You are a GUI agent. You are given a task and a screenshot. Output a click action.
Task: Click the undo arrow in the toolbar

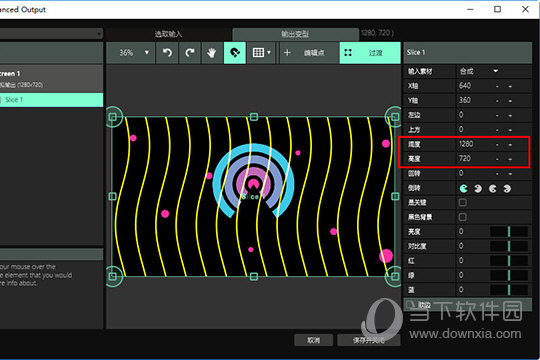tap(167, 53)
